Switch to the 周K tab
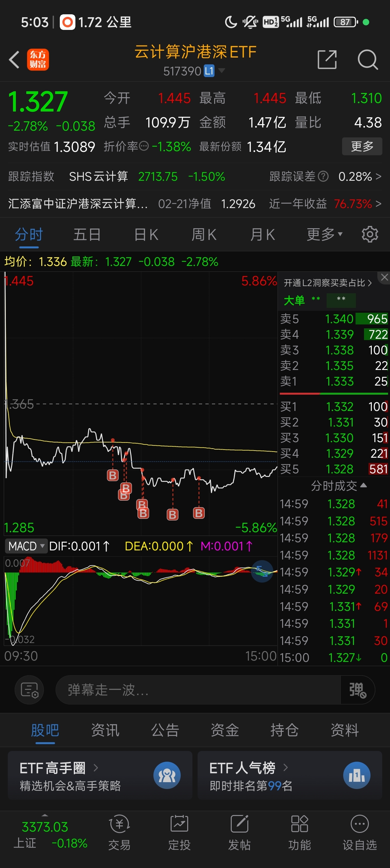 tap(204, 234)
